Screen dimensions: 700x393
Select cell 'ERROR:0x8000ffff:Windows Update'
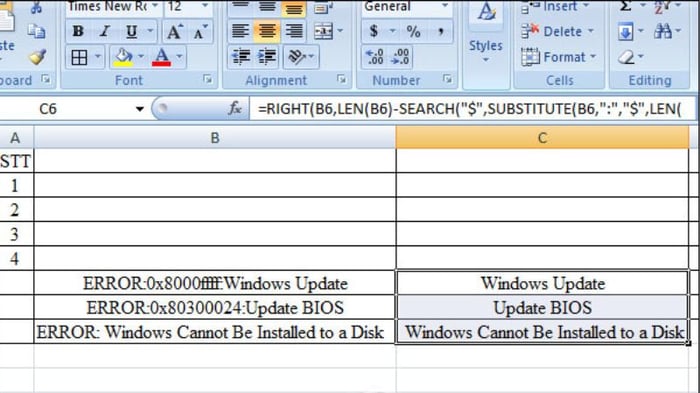tap(215, 283)
